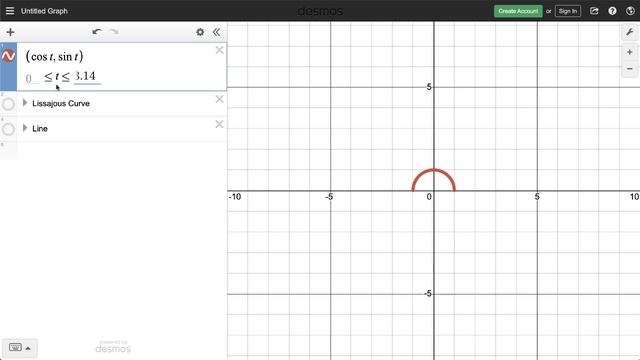
Task: Delete the Lissajous Curve folder
Action: point(219,99)
